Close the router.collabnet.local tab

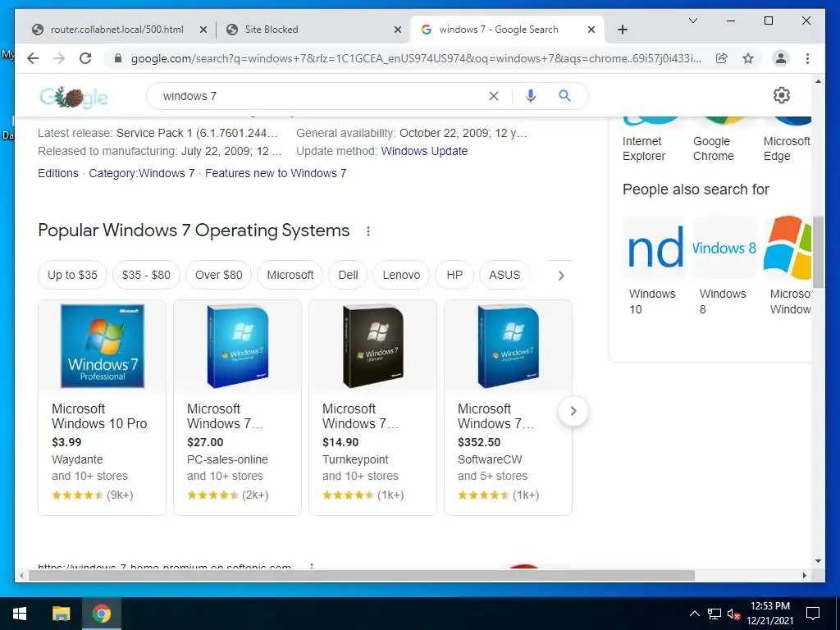[x=203, y=30]
